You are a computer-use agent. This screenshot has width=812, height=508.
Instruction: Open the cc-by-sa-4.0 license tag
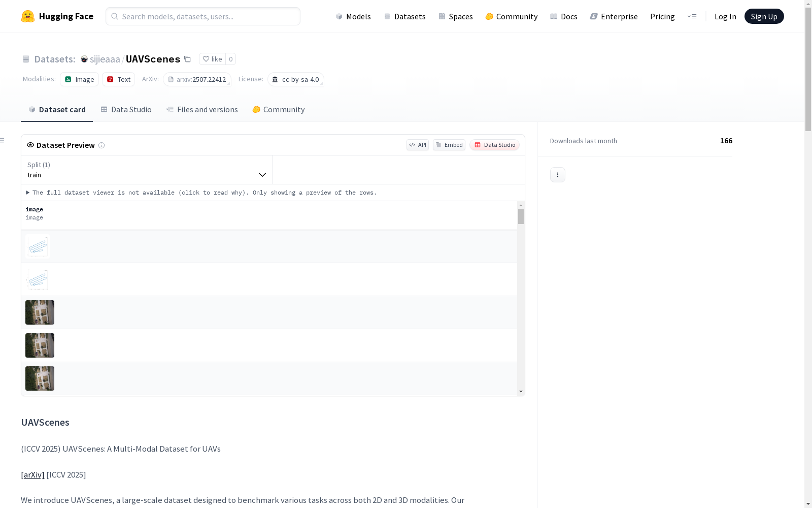296,79
